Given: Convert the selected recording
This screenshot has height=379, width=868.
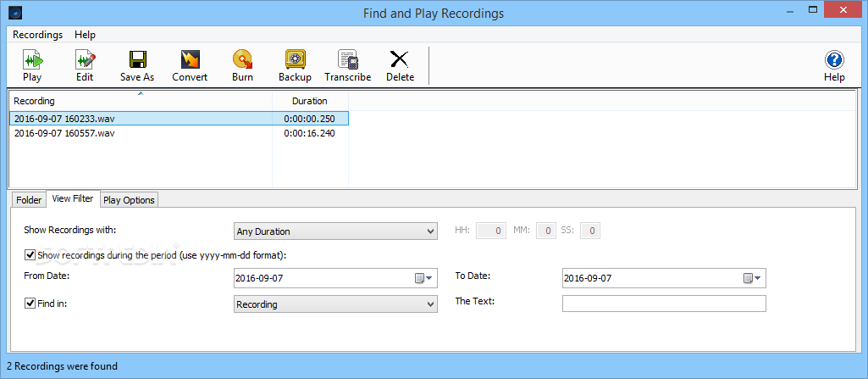Looking at the screenshot, I should [x=190, y=66].
